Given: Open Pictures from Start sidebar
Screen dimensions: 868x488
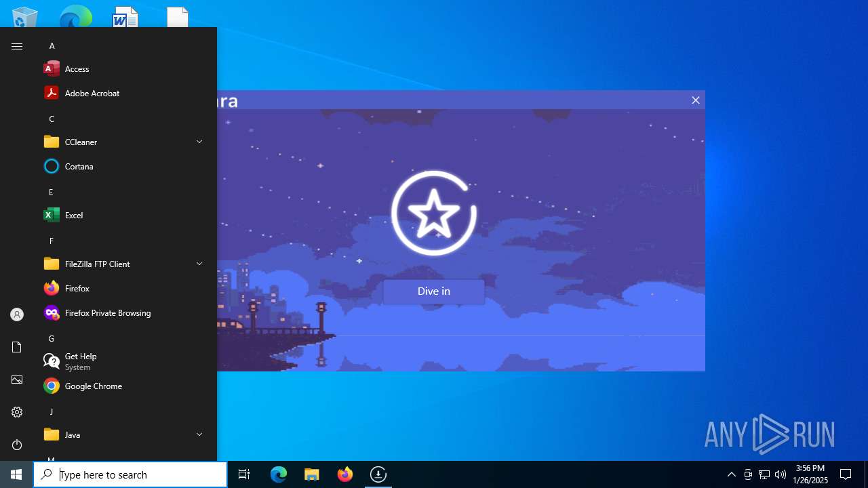Looking at the screenshot, I should point(17,380).
